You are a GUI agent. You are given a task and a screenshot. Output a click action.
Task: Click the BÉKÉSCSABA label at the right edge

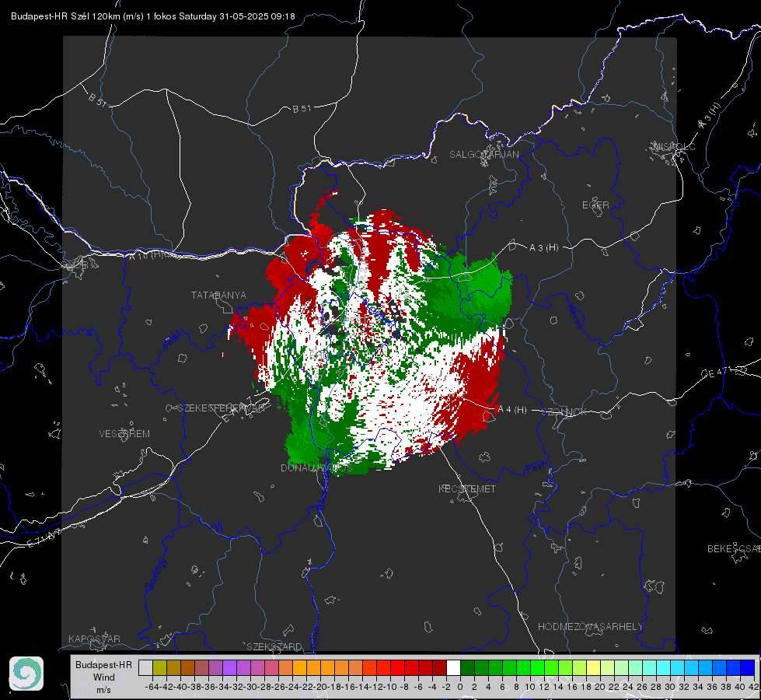pyautogui.click(x=734, y=548)
